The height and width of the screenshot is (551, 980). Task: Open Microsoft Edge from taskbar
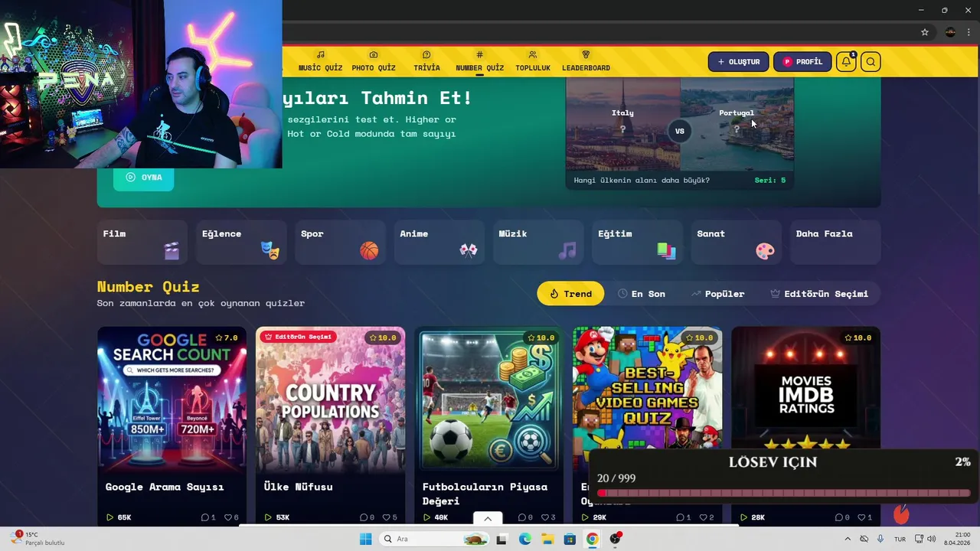tap(524, 539)
